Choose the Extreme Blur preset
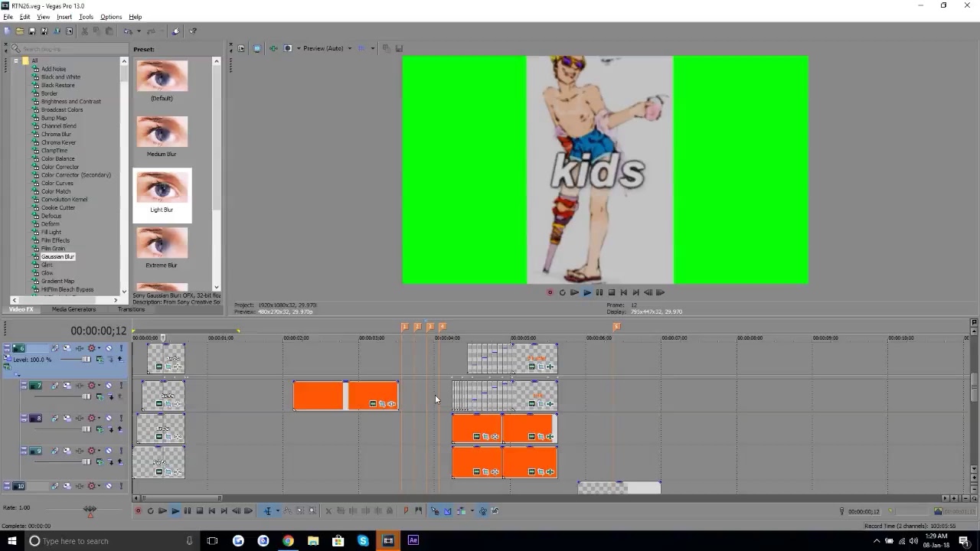This screenshot has width=980, height=551. [x=162, y=243]
